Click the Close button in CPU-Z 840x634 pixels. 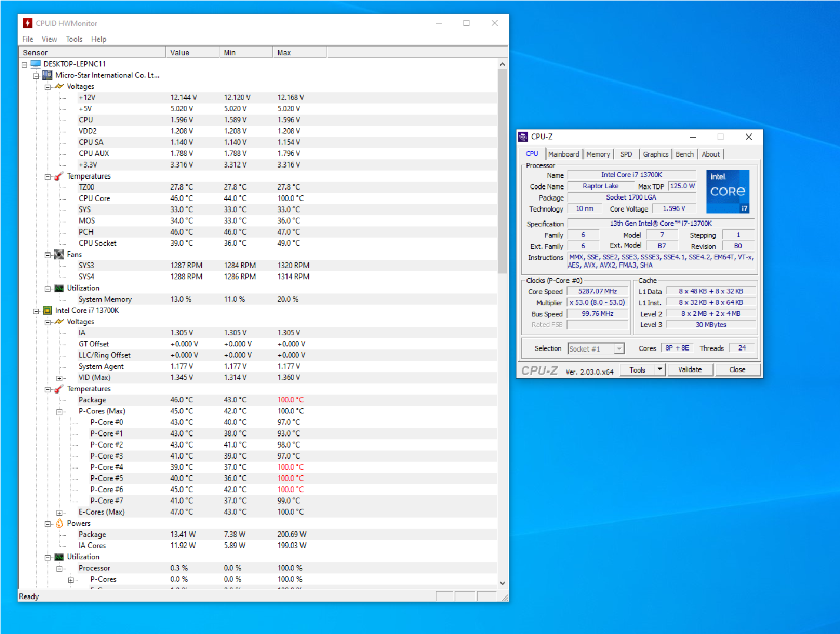(737, 370)
